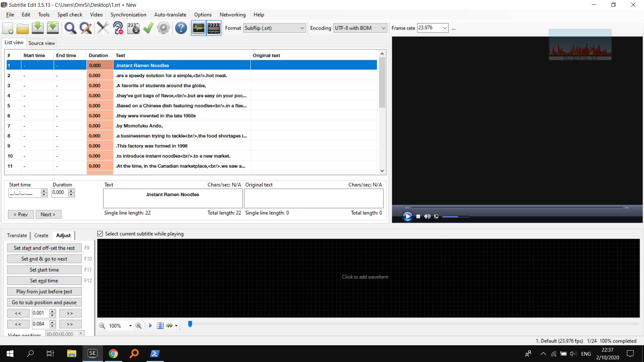Open the Find search tool

coord(70,28)
